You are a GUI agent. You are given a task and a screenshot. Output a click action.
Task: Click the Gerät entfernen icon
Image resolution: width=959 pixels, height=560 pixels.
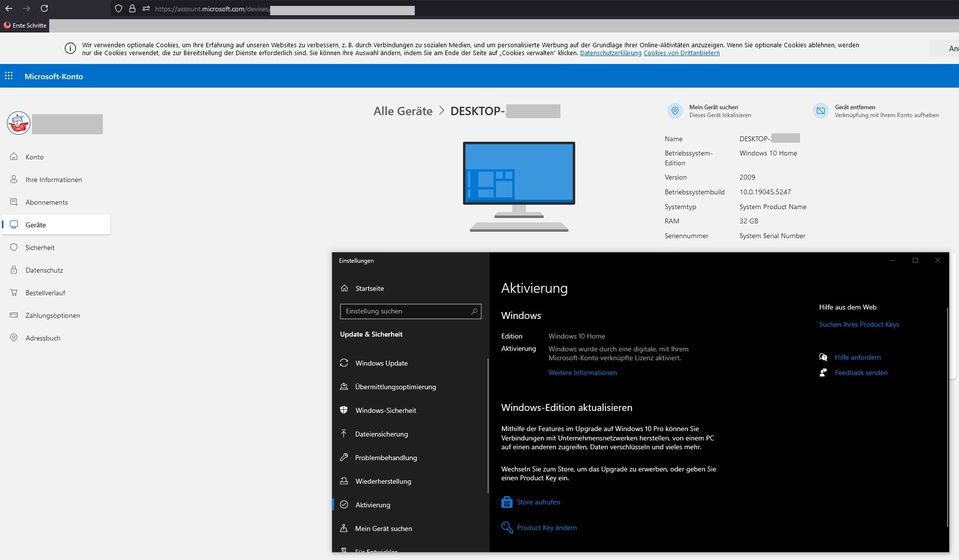(x=821, y=111)
